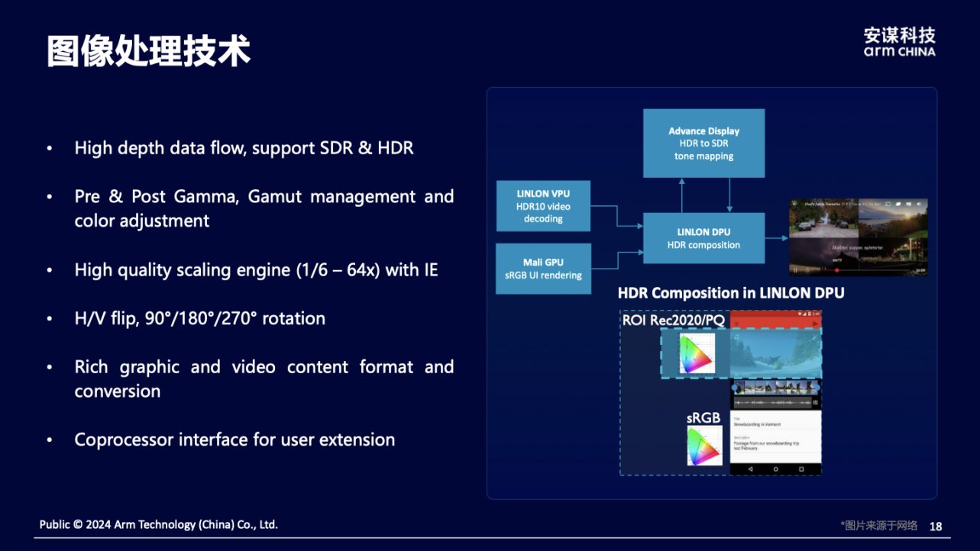Click the Arm China logo
980x551 pixels.
click(899, 42)
